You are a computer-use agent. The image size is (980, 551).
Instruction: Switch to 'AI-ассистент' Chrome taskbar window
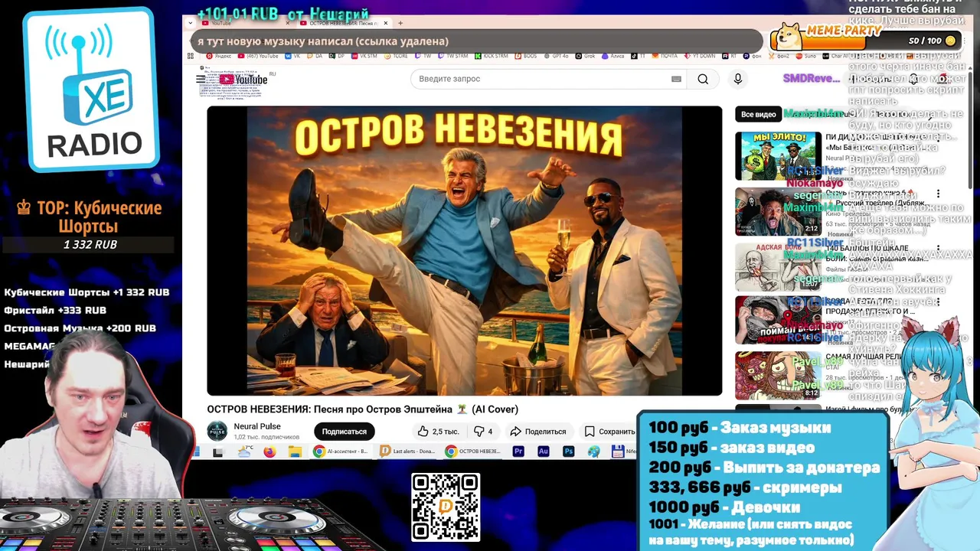click(x=341, y=452)
